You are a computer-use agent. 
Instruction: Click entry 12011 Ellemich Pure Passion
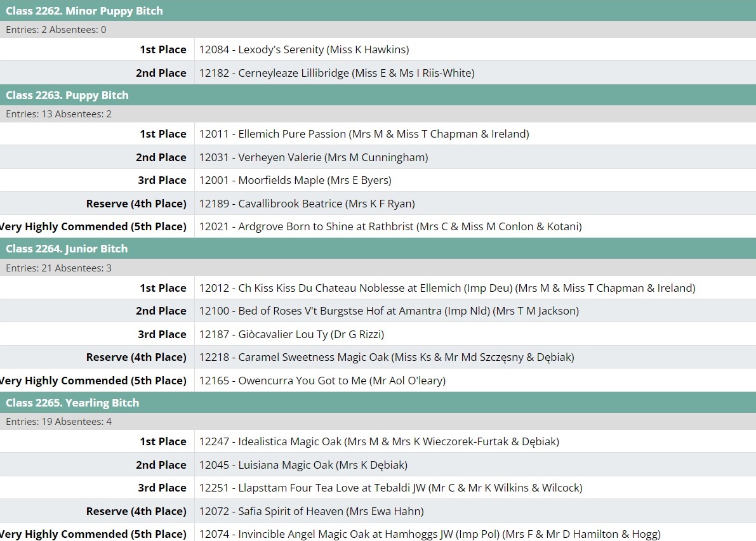364,134
